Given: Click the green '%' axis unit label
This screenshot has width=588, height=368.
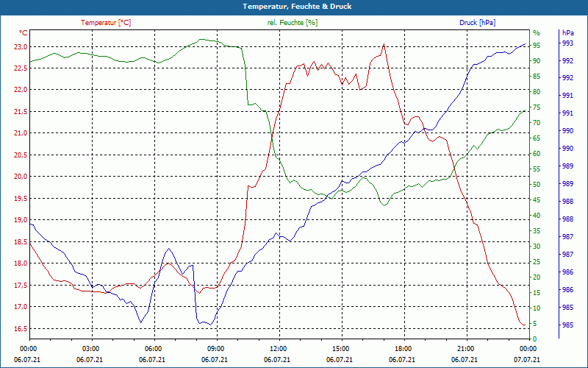Looking at the screenshot, I should tap(537, 33).
